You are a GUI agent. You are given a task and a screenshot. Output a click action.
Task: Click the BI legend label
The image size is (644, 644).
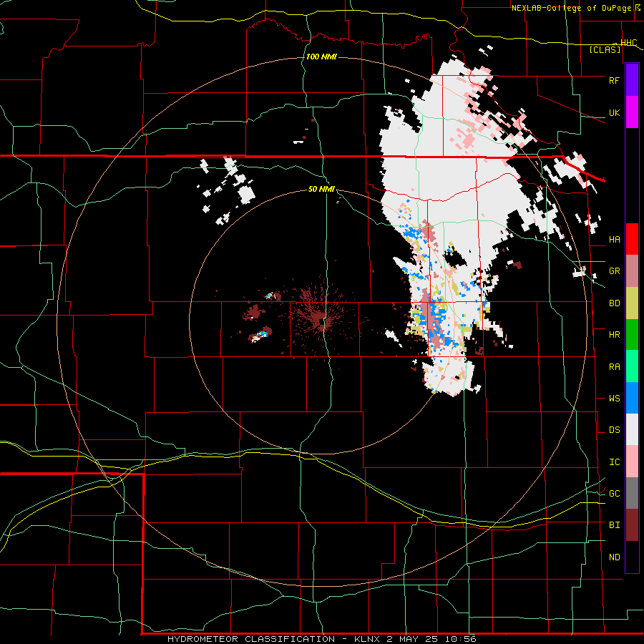coord(614,525)
